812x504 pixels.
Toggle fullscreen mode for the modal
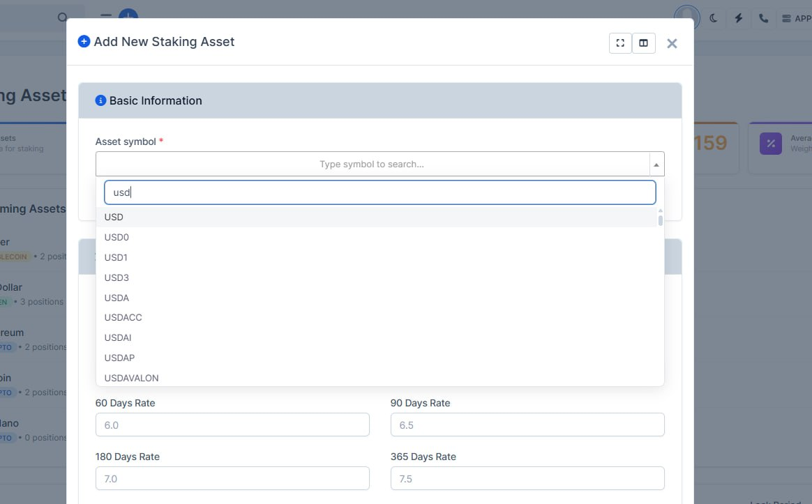(620, 43)
